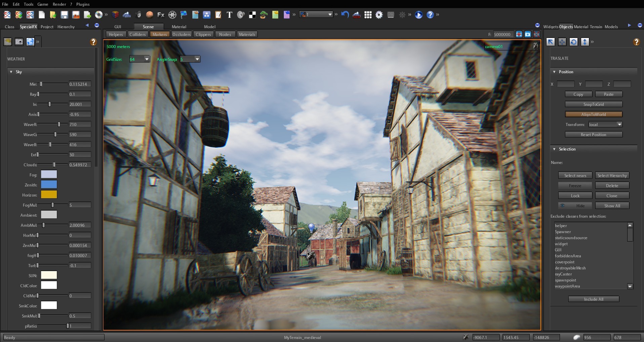Select the Text tool in the toolbar
The image size is (644, 342).
click(230, 14)
